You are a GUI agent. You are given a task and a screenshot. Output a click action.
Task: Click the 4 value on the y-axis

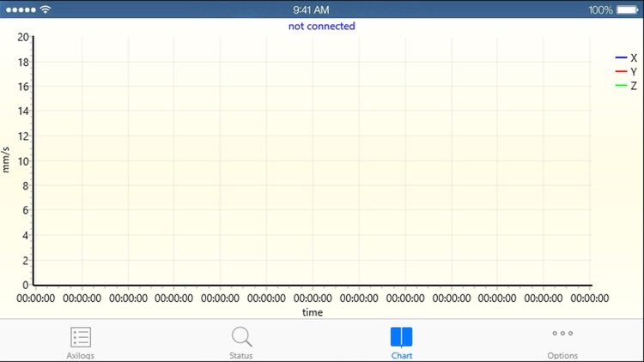click(x=26, y=236)
